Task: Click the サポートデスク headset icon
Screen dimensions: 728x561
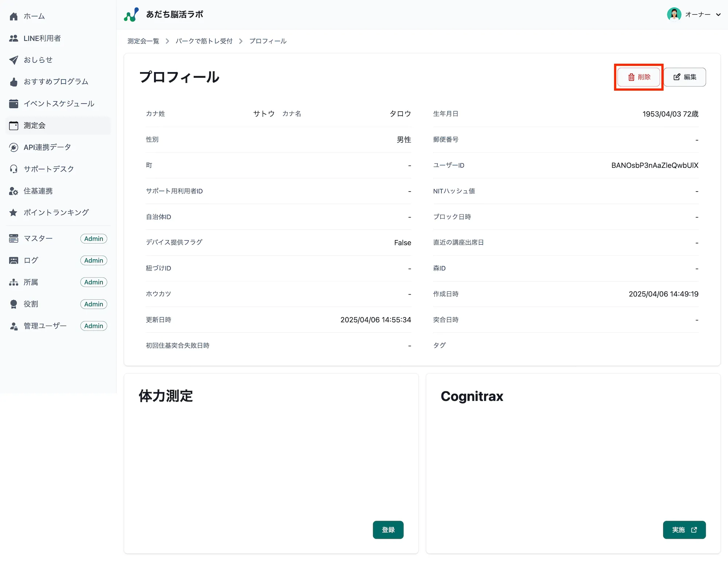Action: tap(13, 169)
